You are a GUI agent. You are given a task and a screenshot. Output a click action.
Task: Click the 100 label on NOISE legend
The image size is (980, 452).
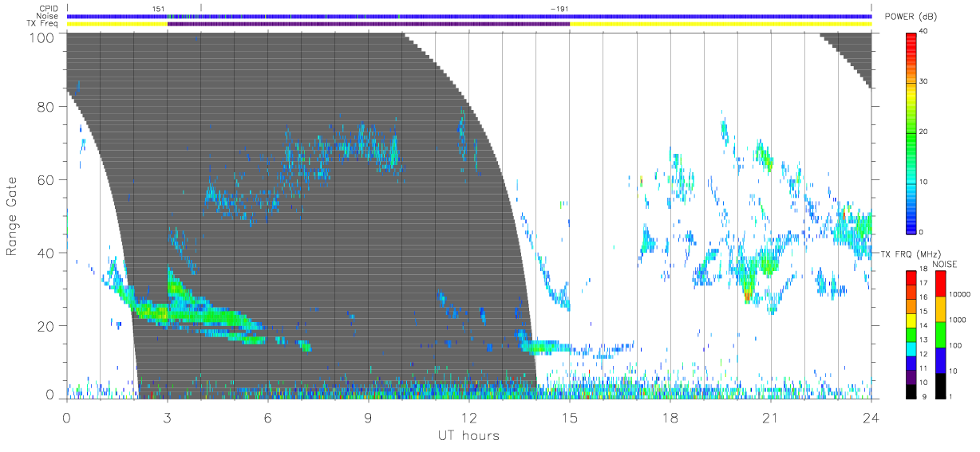click(957, 345)
